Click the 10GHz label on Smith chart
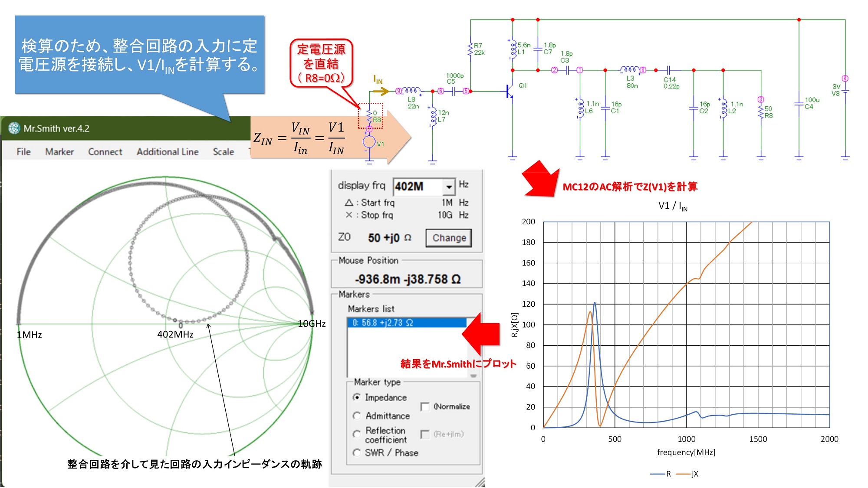Screen dimensions: 868x488 (x=312, y=324)
